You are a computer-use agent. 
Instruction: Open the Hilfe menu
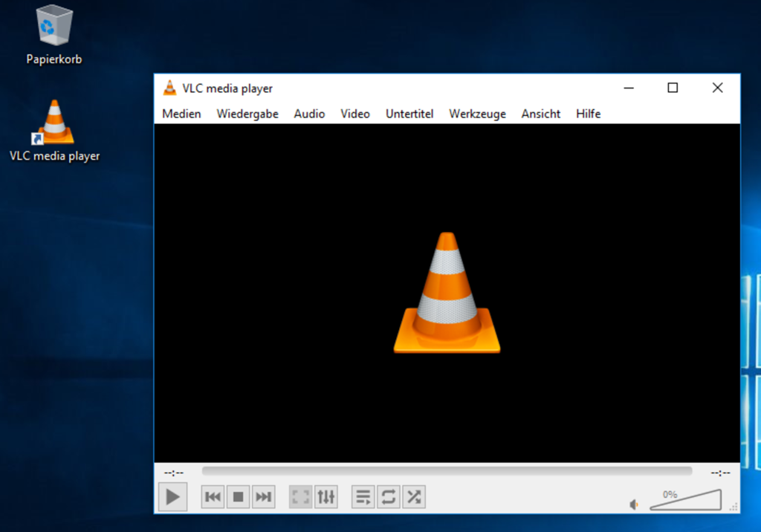(588, 114)
